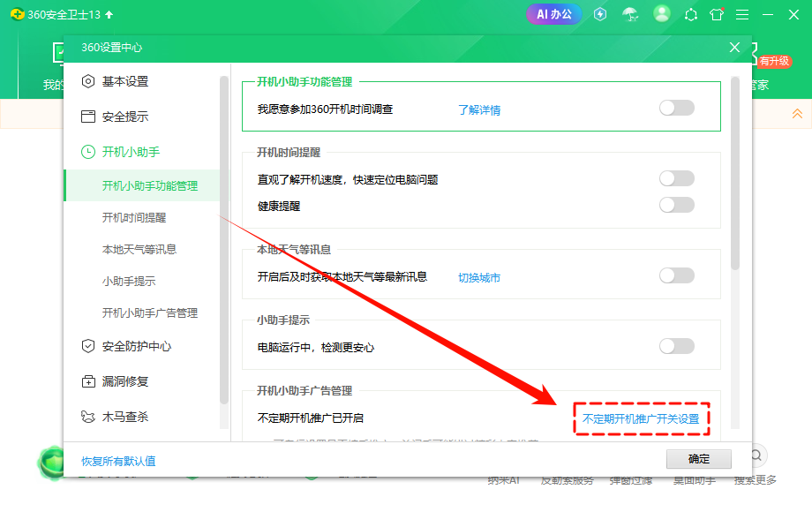Expand the 安全防护中心 section
This screenshot has width=812, height=512.
tap(135, 346)
